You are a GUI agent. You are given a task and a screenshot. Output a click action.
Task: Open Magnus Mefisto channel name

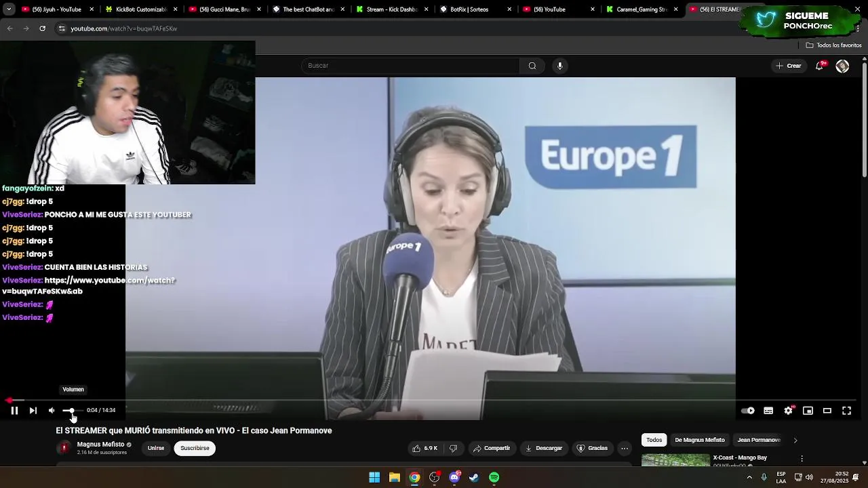coord(100,445)
